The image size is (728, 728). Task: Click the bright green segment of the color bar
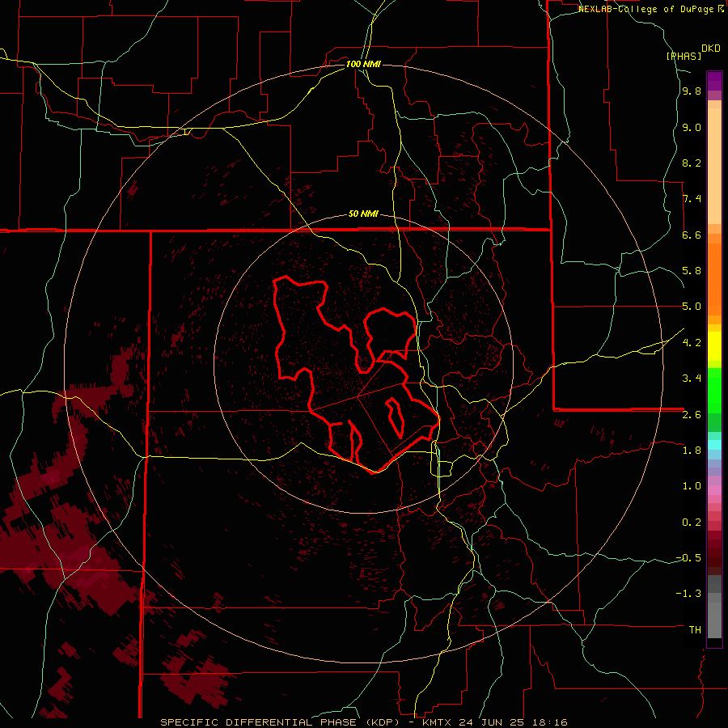click(x=714, y=391)
